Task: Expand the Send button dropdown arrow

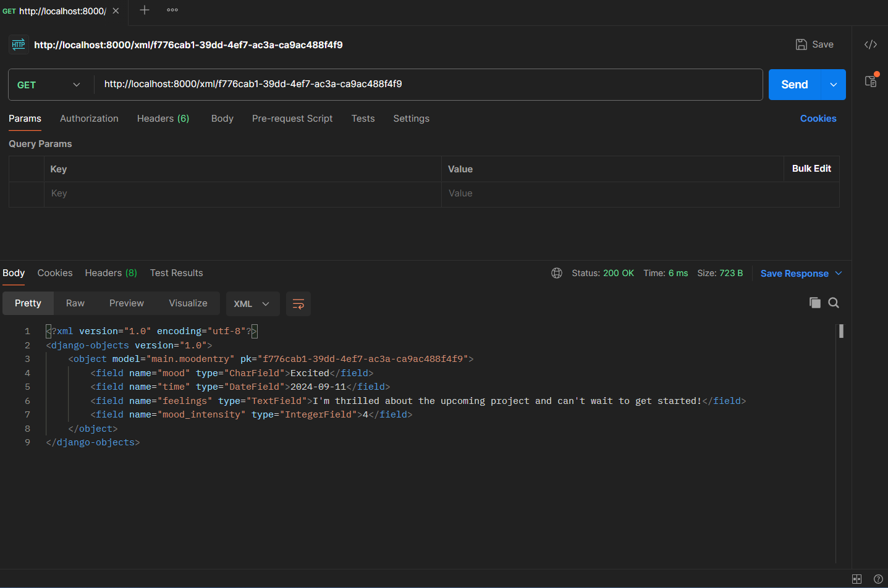Action: coord(834,85)
